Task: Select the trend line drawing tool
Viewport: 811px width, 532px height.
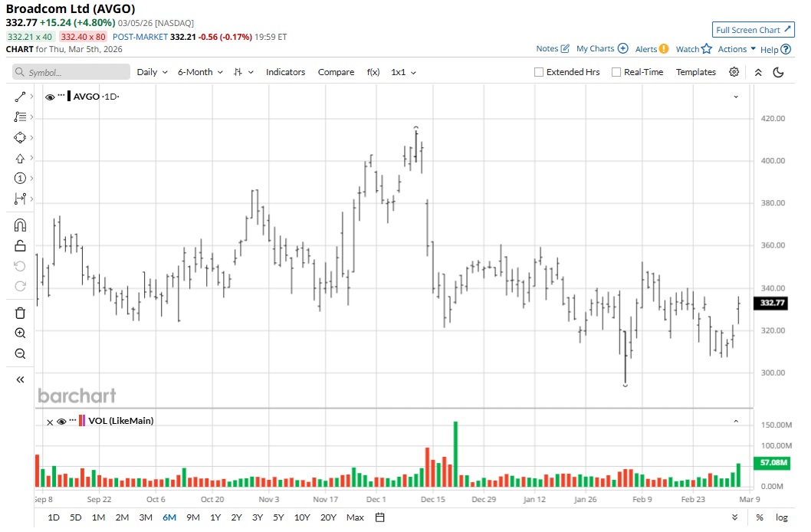Action: click(20, 97)
